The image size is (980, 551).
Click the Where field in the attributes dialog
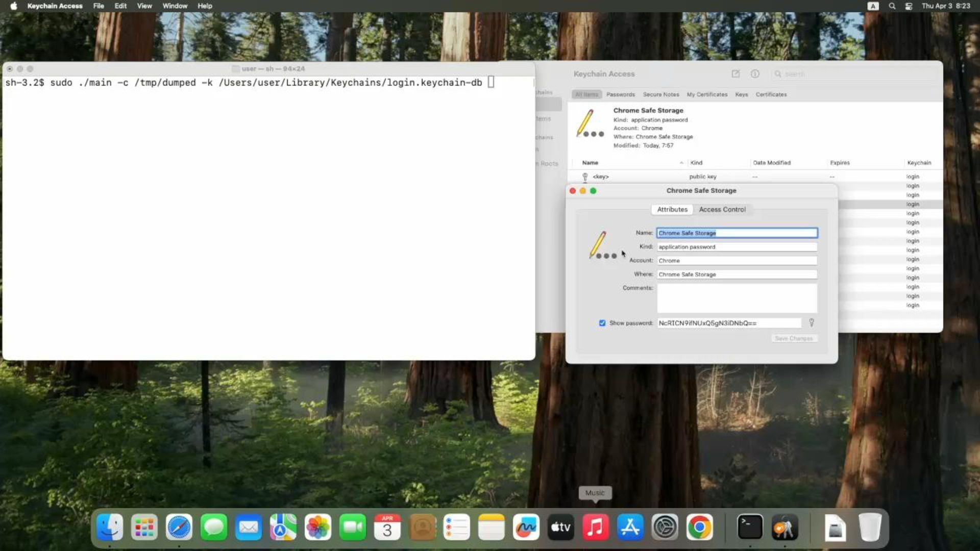[x=737, y=274]
